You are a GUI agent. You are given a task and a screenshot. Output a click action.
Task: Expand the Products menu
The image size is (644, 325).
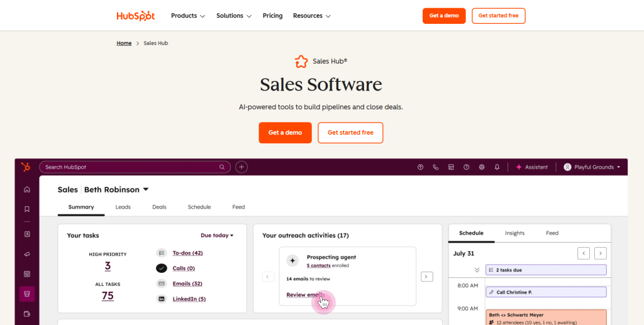point(187,16)
